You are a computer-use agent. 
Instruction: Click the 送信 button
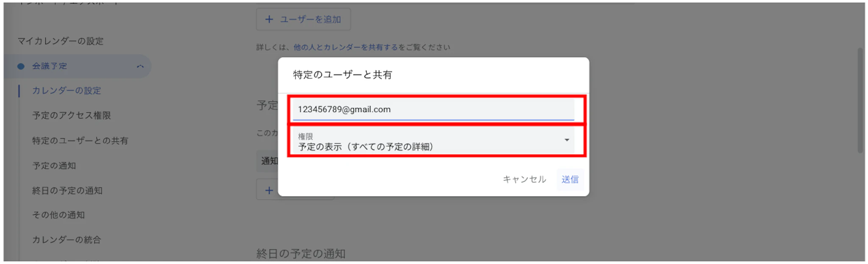[570, 179]
